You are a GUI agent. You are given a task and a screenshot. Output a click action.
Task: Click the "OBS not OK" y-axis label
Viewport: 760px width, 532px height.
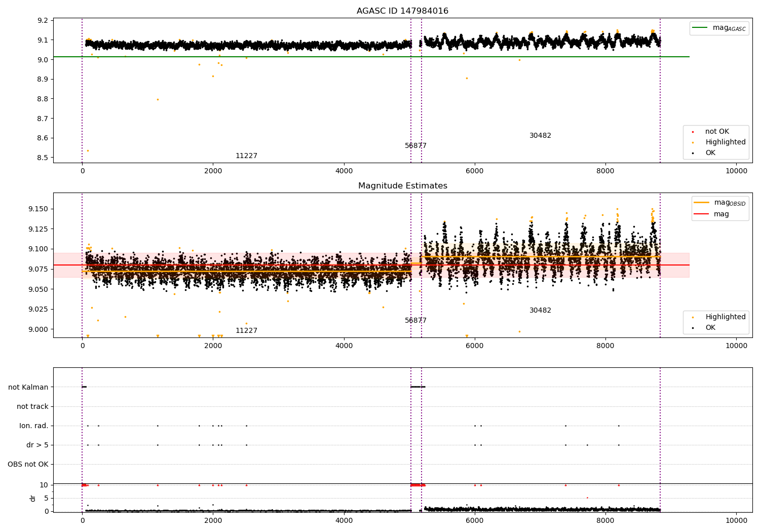point(28,465)
